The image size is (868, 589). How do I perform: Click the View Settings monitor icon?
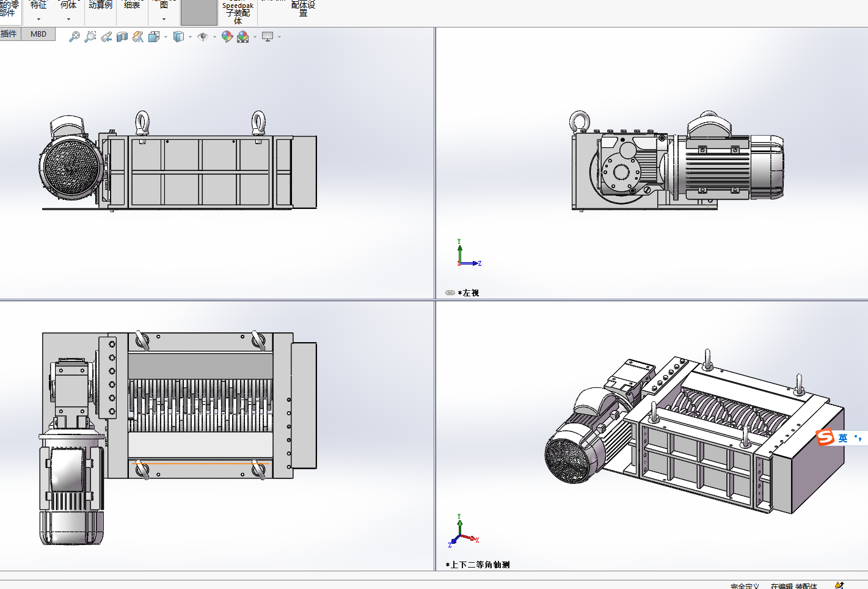[268, 37]
